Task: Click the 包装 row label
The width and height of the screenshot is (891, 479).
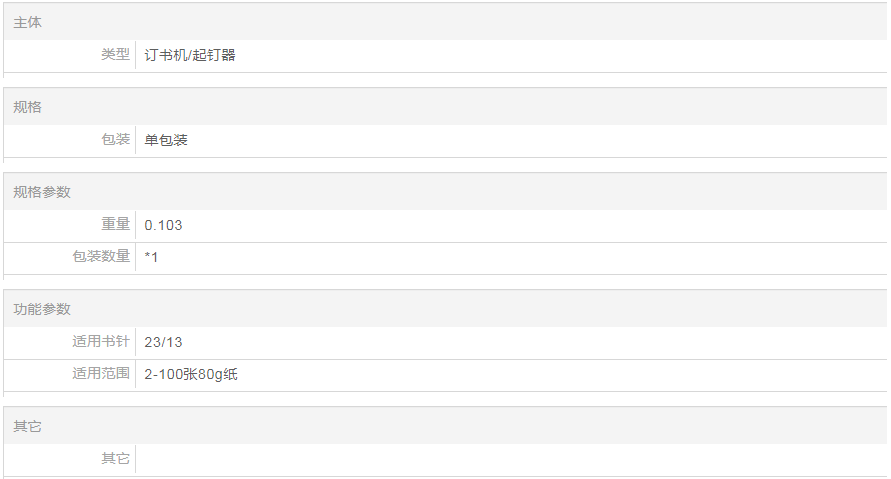Action: coord(115,140)
